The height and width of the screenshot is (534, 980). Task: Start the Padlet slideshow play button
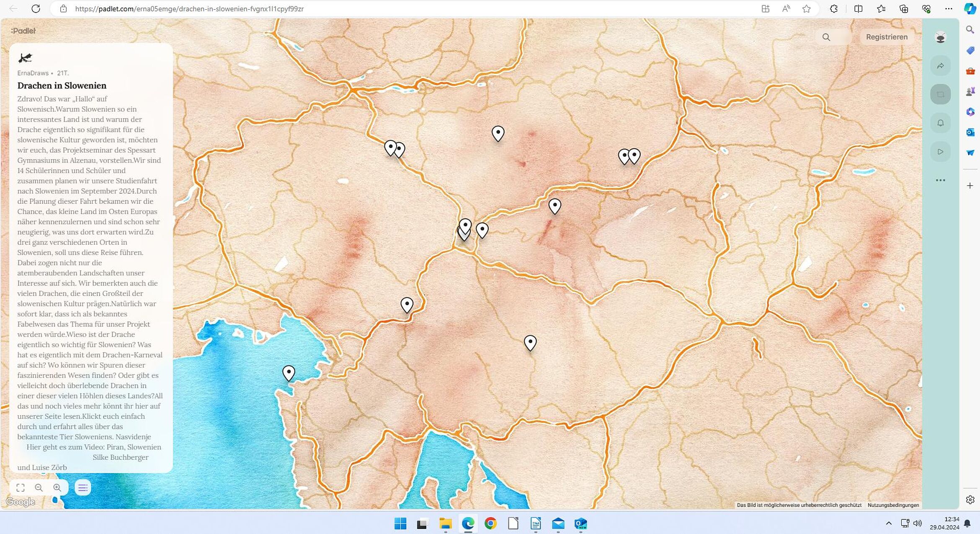tap(940, 152)
